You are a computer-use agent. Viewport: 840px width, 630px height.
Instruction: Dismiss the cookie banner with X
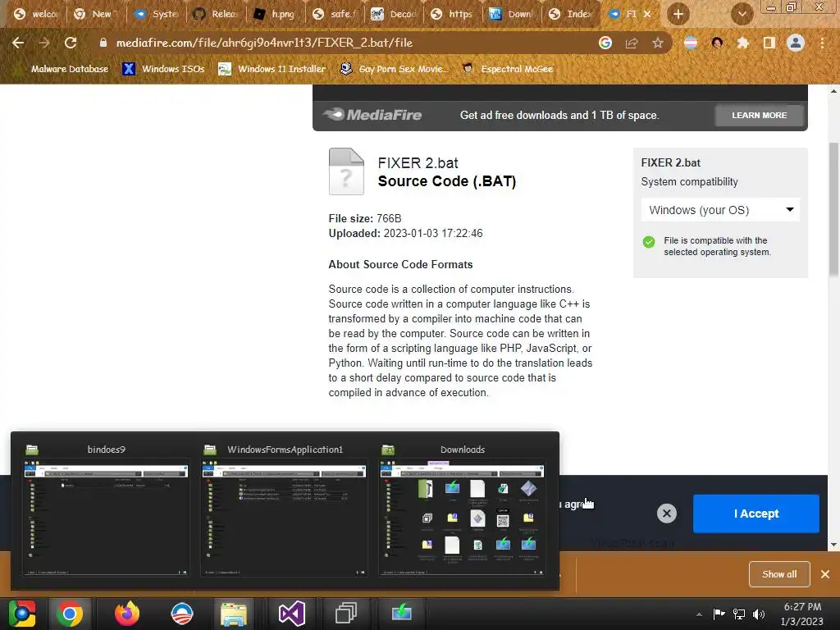tap(666, 514)
